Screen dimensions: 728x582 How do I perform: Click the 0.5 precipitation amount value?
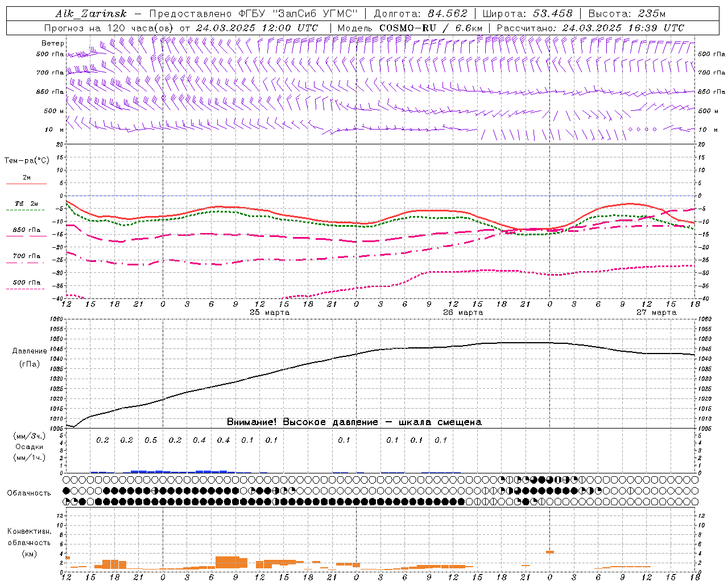(x=151, y=440)
